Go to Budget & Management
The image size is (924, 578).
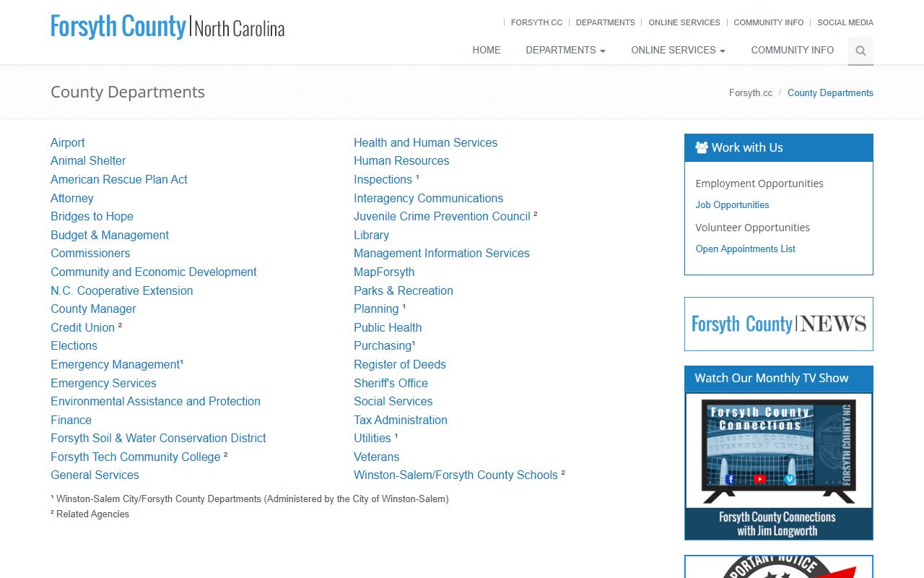pos(110,235)
